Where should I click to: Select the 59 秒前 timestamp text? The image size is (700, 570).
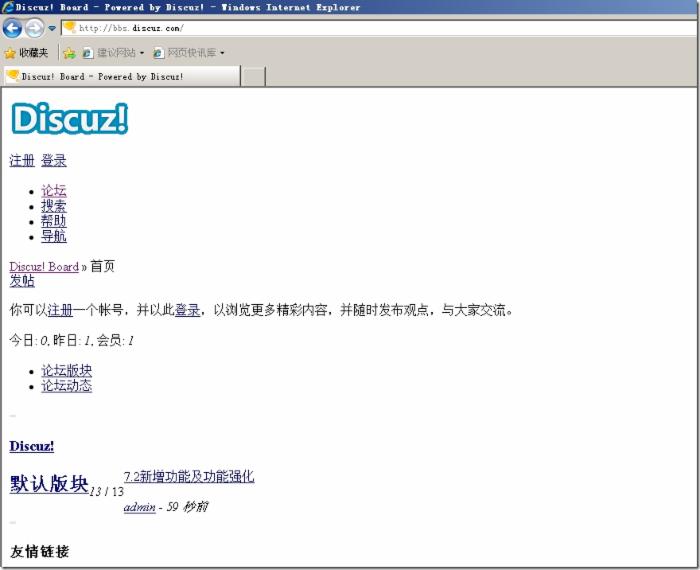click(187, 507)
